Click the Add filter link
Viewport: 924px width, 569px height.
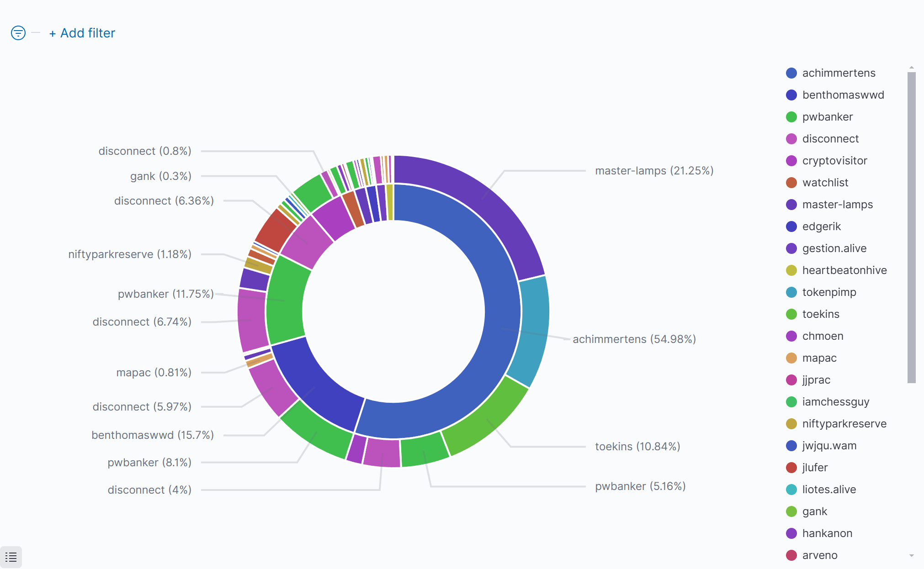pos(82,33)
